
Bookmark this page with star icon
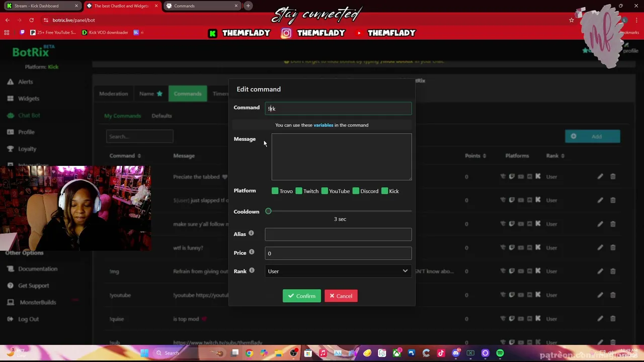coord(572,20)
